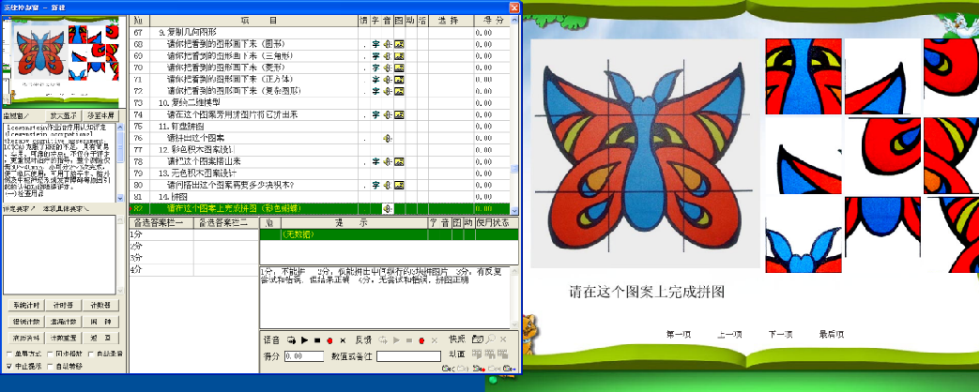Switch to the 本项具体提示 tab
Viewport: 980px width, 392px height.
(x=65, y=208)
